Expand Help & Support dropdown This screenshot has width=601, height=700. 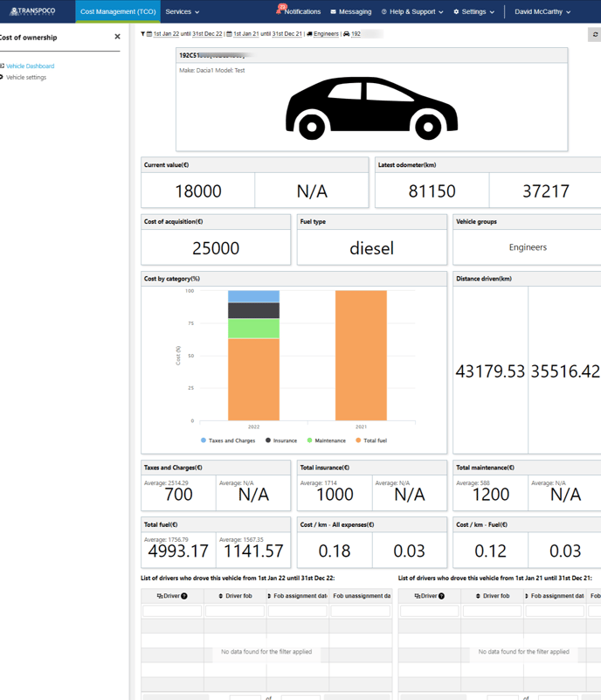[x=412, y=11]
